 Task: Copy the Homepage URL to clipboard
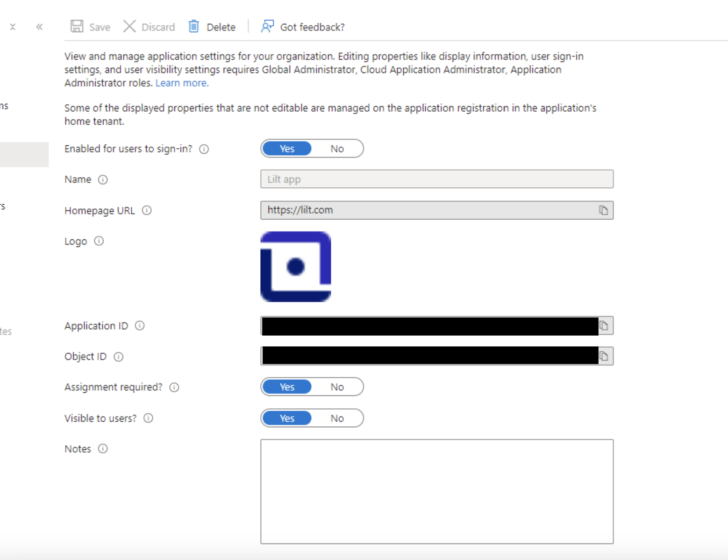[x=603, y=210]
